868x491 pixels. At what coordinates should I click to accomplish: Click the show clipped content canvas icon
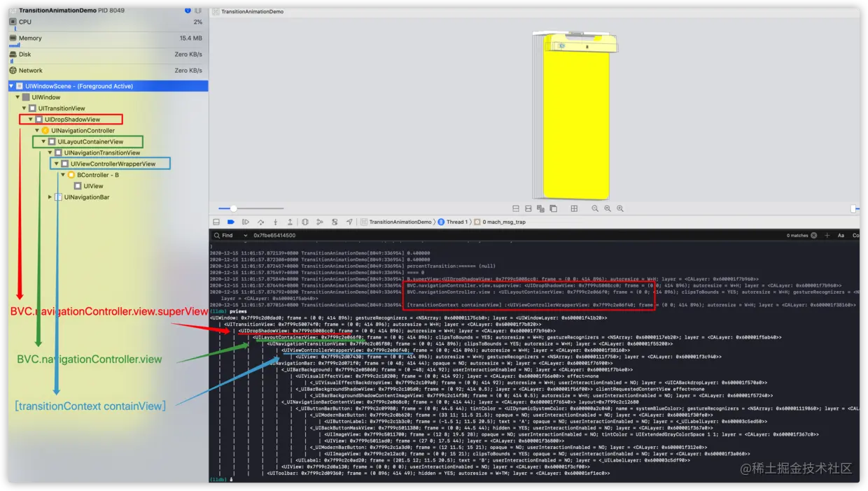point(516,208)
